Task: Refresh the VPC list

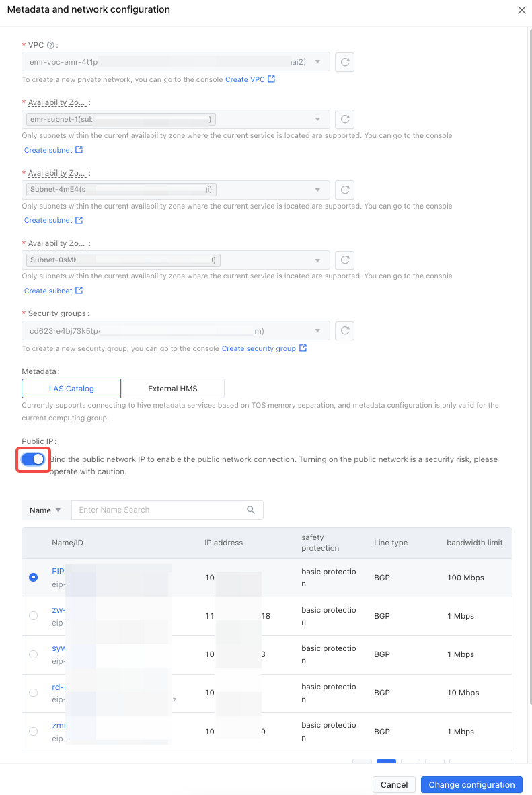Action: (x=345, y=62)
